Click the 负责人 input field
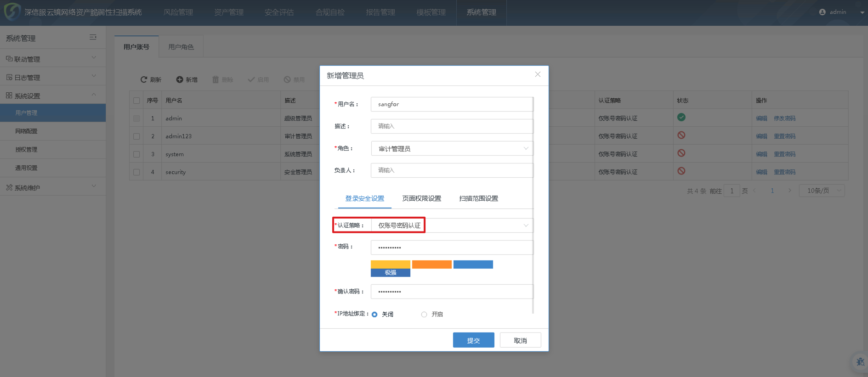The width and height of the screenshot is (868, 377). click(x=452, y=170)
